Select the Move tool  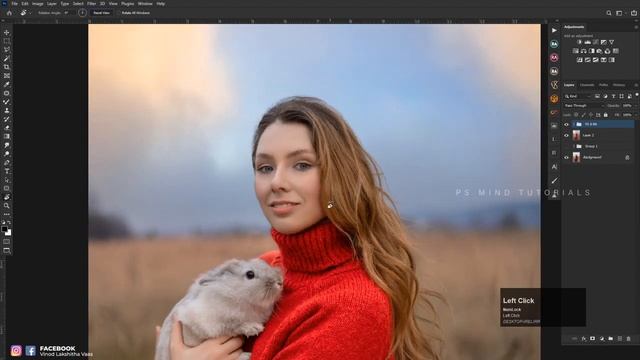7,32
